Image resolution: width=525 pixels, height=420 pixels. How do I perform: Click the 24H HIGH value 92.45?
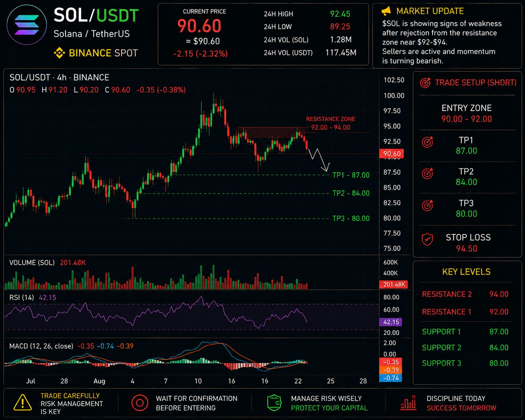click(x=340, y=14)
